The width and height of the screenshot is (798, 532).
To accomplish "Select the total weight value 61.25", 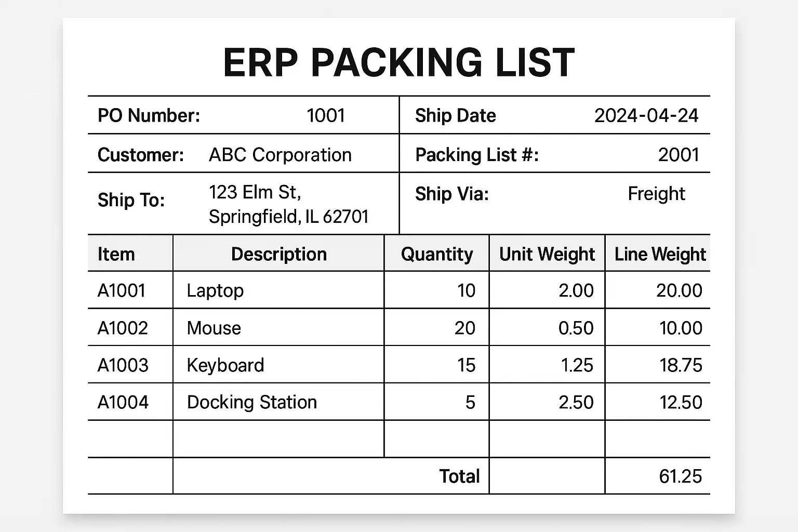I will click(680, 476).
